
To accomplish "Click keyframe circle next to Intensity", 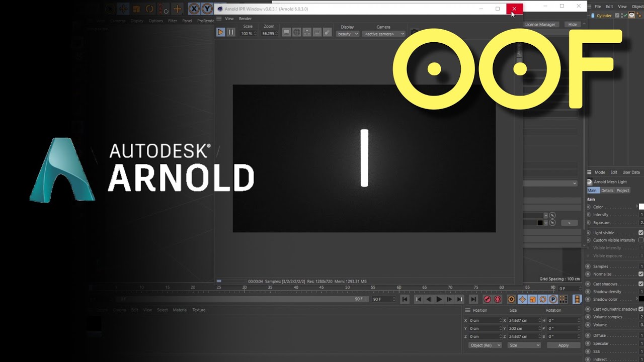I will [x=589, y=215].
